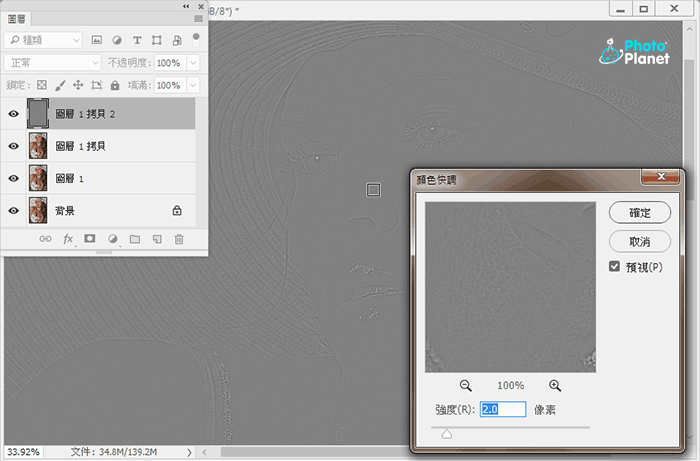Select layer thumbnail 圖層 1 拷貝
The image size is (700, 461).
point(38,146)
